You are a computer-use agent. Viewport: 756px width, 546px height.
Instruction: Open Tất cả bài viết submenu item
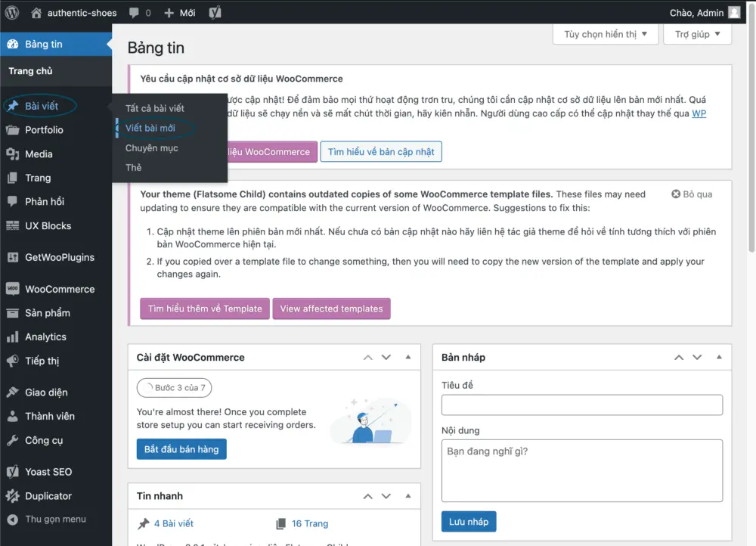point(155,108)
